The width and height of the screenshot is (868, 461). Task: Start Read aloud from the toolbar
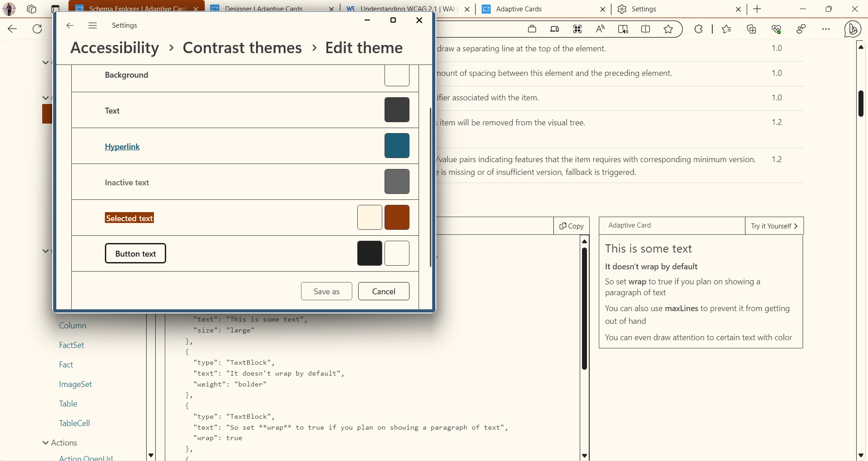pos(600,29)
